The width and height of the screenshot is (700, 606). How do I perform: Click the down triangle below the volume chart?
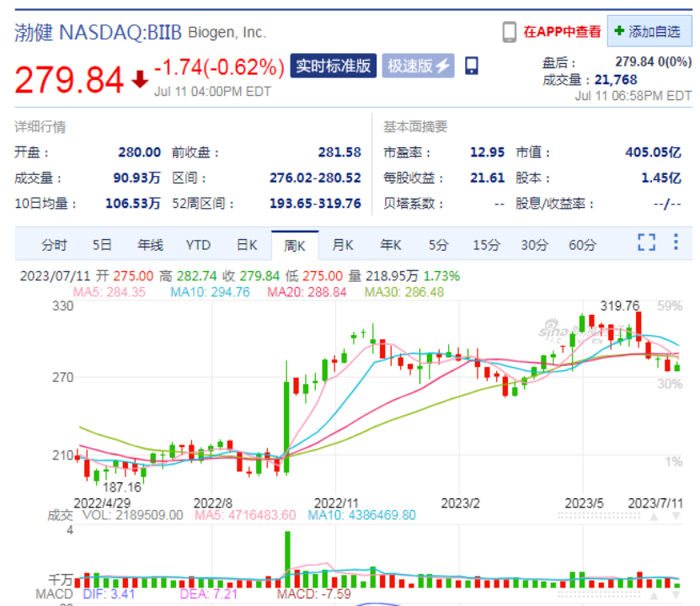(x=676, y=595)
